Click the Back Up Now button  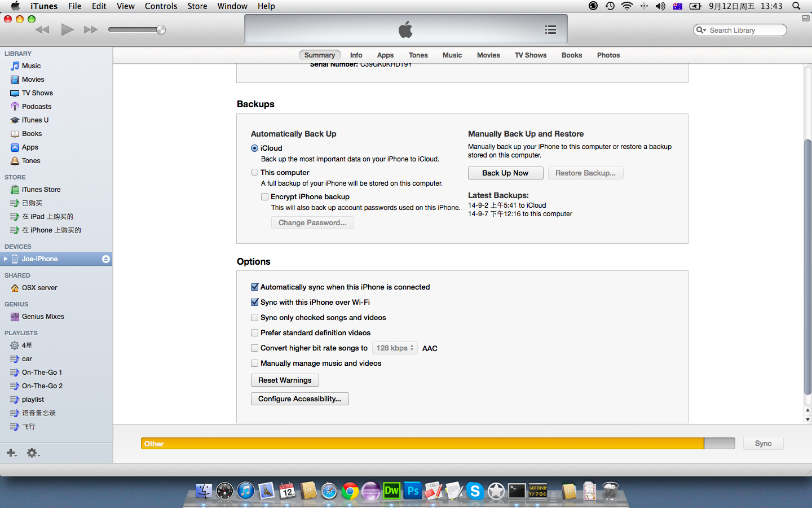coord(505,173)
